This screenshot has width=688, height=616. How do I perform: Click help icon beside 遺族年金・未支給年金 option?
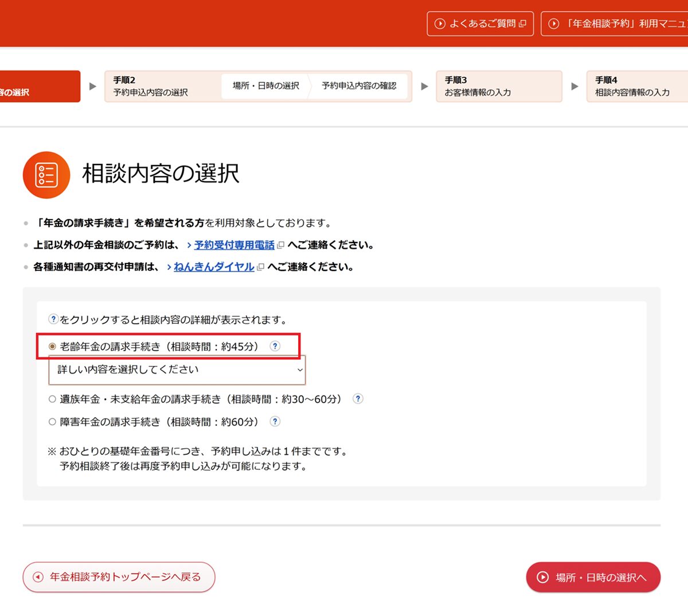(358, 399)
